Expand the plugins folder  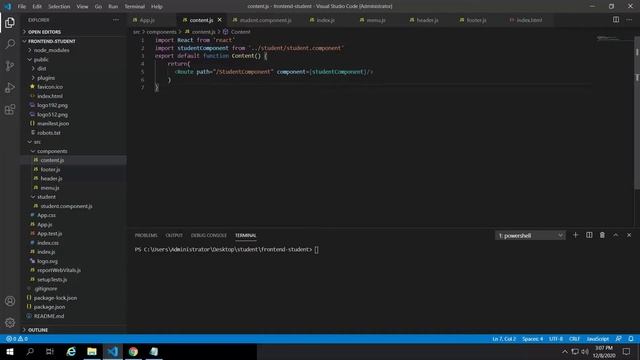[46, 78]
